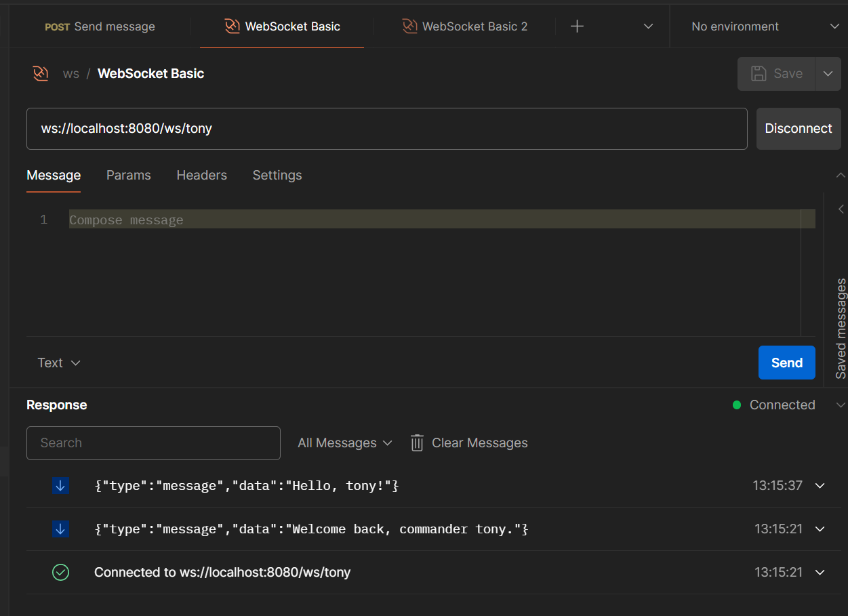The height and width of the screenshot is (616, 848).
Task: Click the plus icon to open new tab
Action: pyautogui.click(x=577, y=26)
